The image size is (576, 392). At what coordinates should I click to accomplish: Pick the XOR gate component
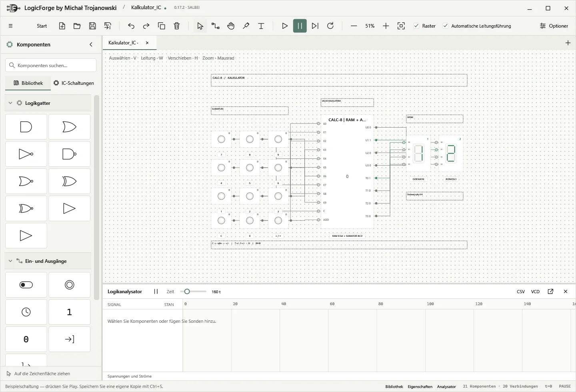coord(69,181)
